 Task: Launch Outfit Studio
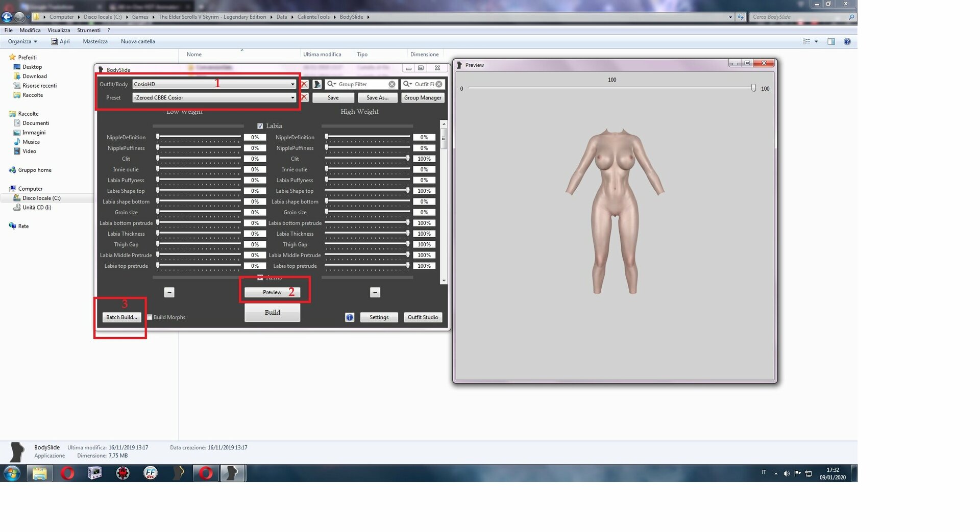coord(423,317)
